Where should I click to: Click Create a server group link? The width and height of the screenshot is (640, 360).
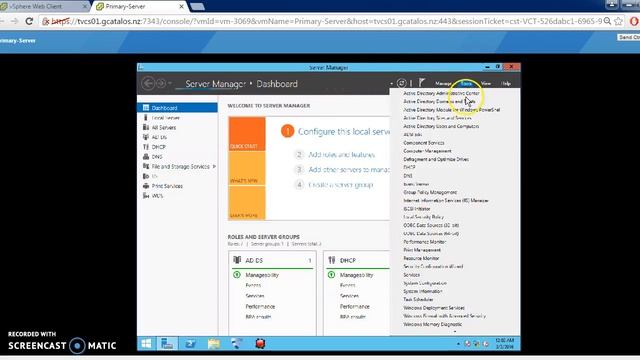point(341,185)
